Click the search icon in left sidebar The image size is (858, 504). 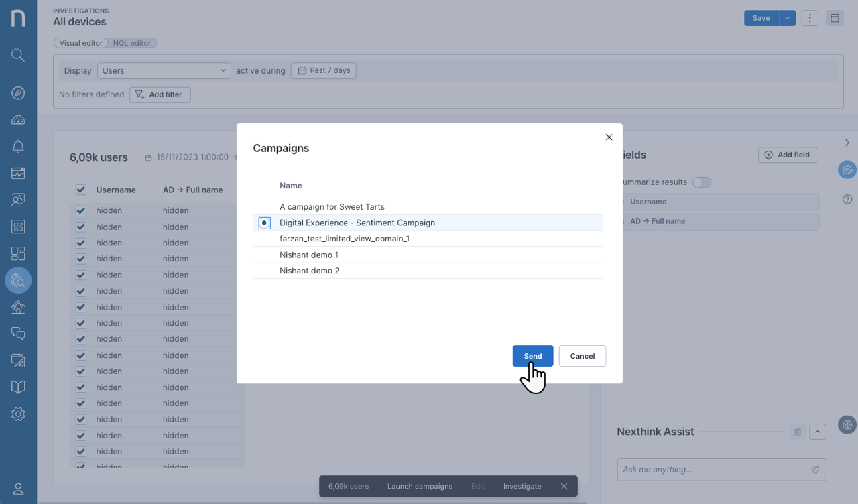(x=18, y=55)
